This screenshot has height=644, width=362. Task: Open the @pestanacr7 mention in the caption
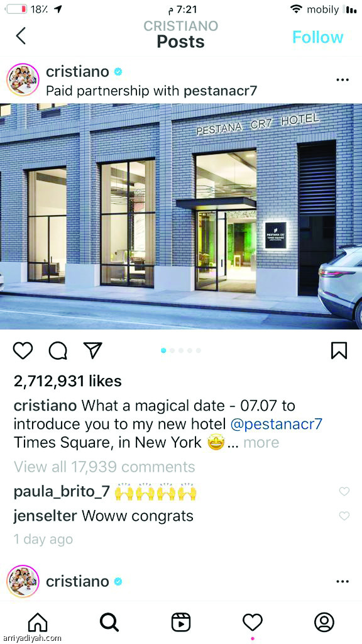point(277,425)
